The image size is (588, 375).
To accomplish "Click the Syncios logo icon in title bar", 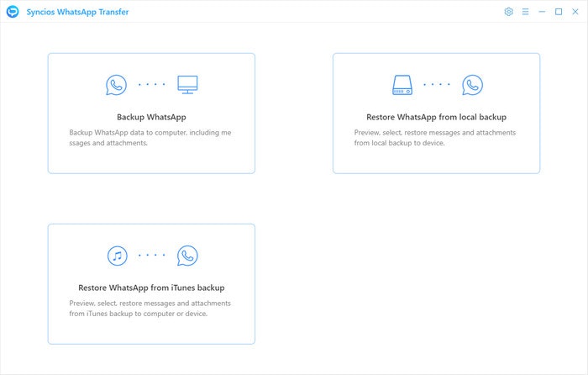I will [x=13, y=12].
